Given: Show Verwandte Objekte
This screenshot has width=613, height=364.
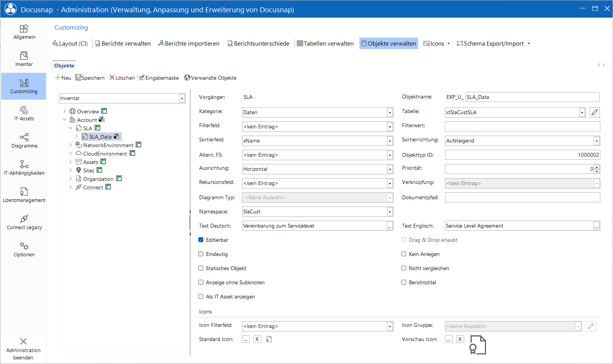Looking at the screenshot, I should tap(210, 78).
